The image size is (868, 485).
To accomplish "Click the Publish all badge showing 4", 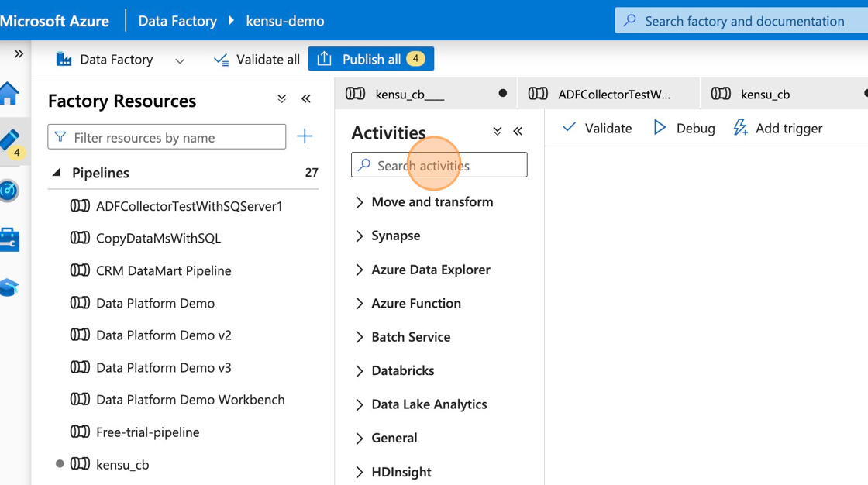I will click(415, 59).
